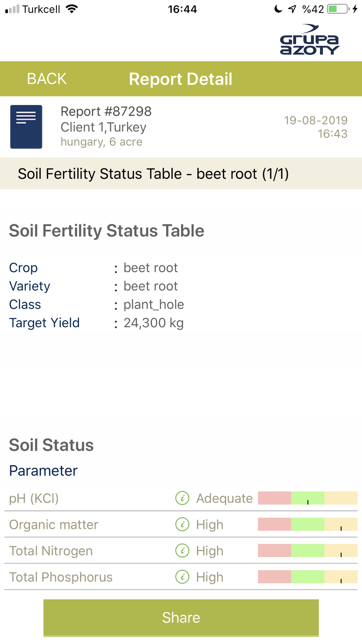
Task: Tap the Target Yield value 24,300 kg
Action: 153,323
